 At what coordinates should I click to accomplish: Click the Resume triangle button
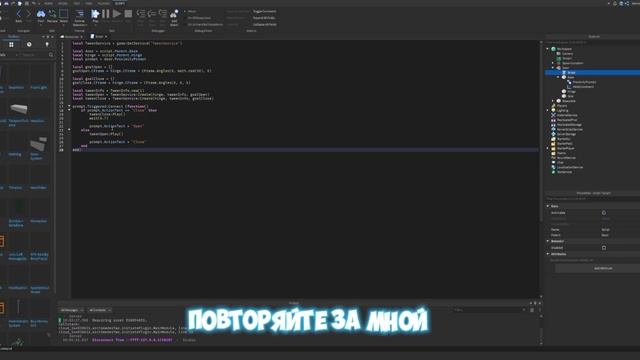click(117, 14)
